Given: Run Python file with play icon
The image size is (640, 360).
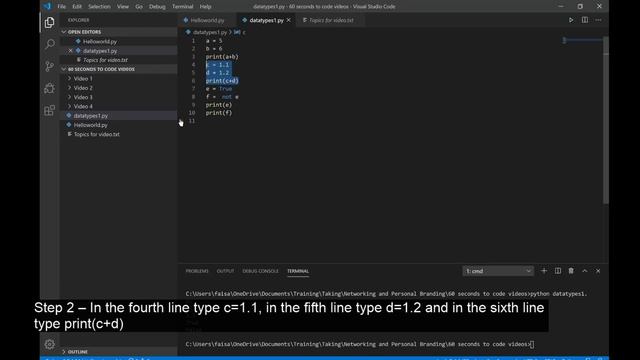Looking at the screenshot, I should click(571, 20).
